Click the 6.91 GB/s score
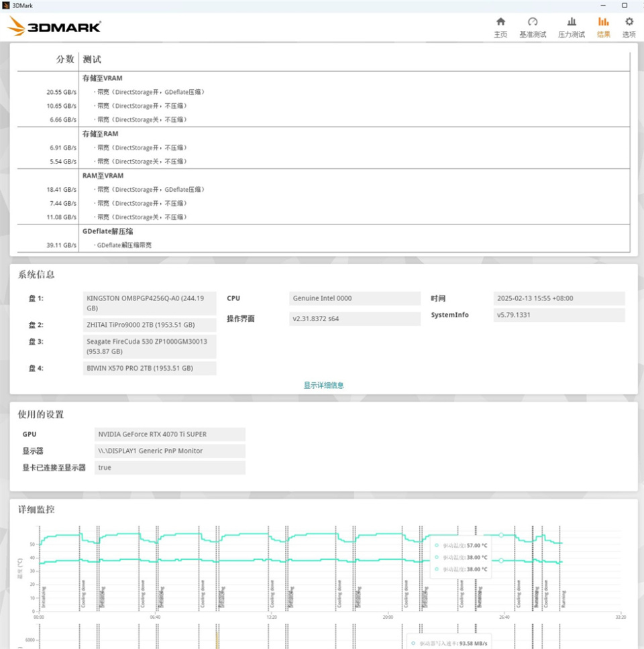 pyautogui.click(x=63, y=147)
